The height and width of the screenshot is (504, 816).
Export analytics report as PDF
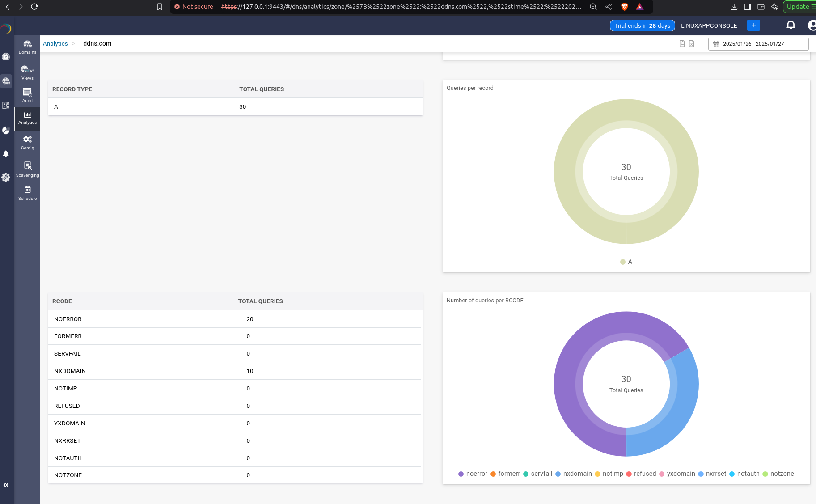click(x=681, y=43)
